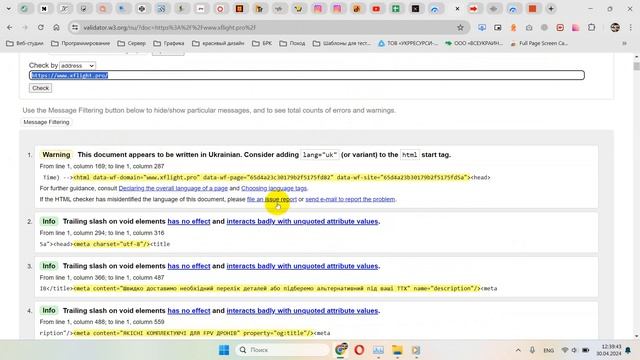Open the Chrome profile avatar
The height and width of the screenshot is (360, 640).
(615, 27)
